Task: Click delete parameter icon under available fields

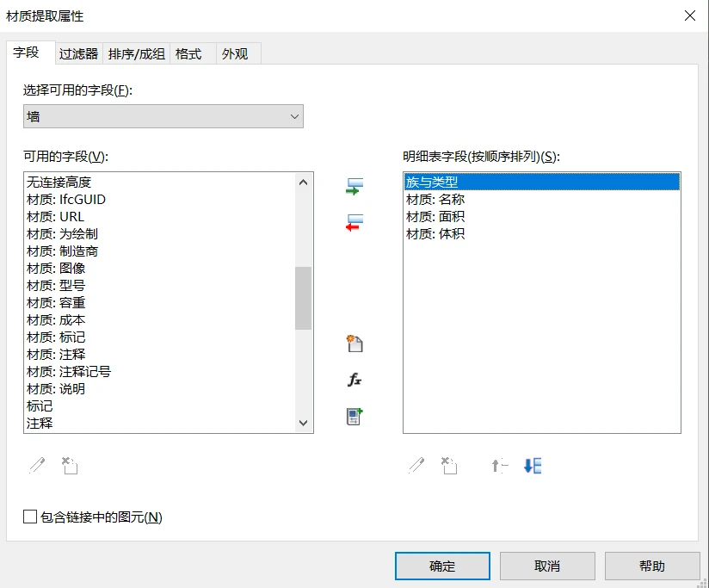Action: [70, 466]
